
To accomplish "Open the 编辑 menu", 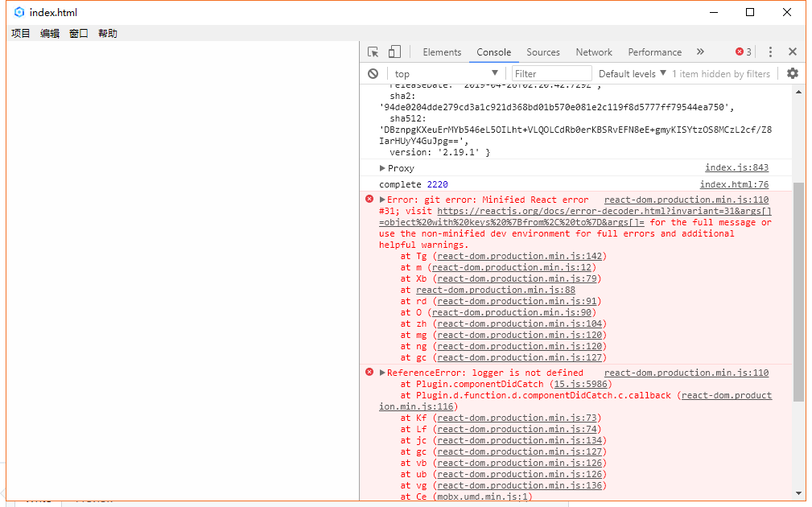I will 50,34.
